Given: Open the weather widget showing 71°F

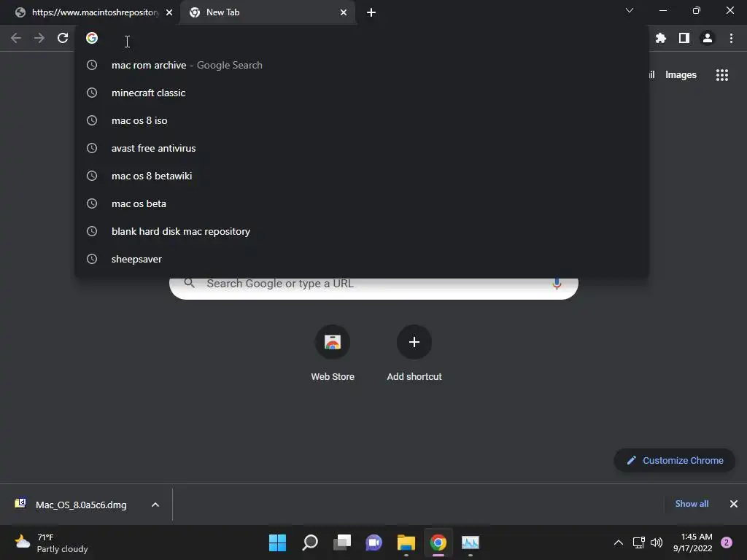Looking at the screenshot, I should tap(51, 542).
